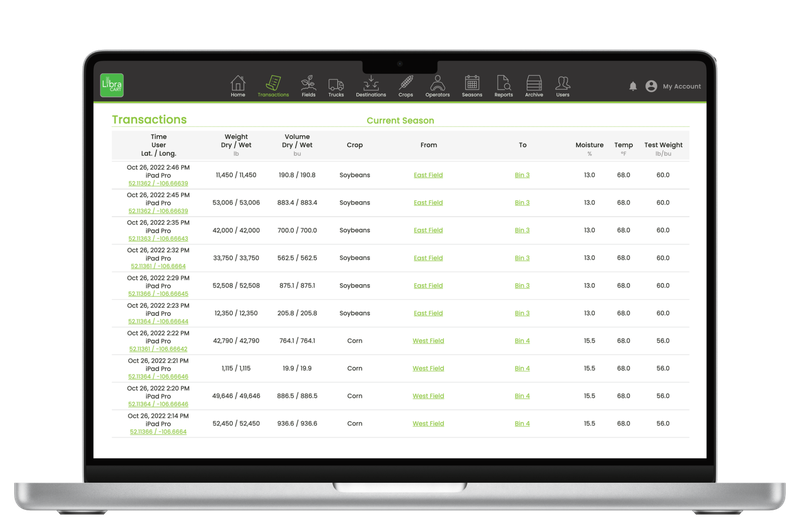Screen dimensions: 800x519
Task: Click the Transactions page title
Action: 149,119
